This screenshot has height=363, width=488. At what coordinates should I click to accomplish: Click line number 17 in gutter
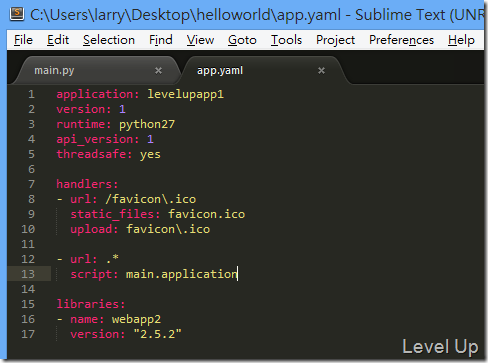28,334
